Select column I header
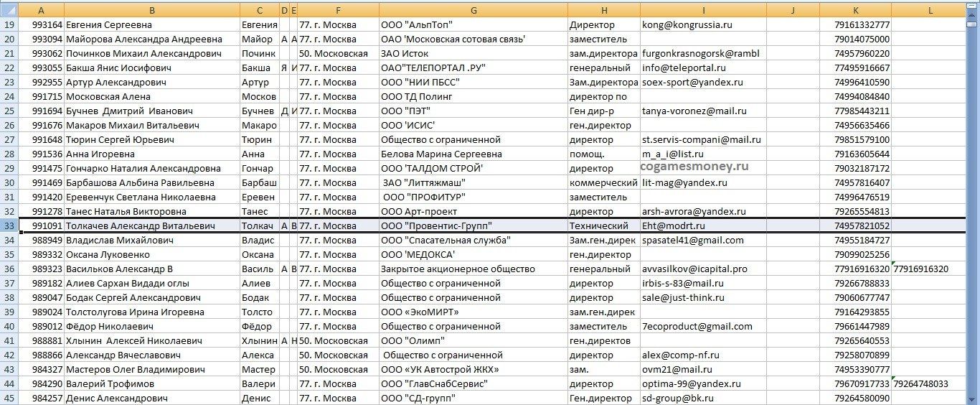The image size is (980, 405). pyautogui.click(x=703, y=9)
